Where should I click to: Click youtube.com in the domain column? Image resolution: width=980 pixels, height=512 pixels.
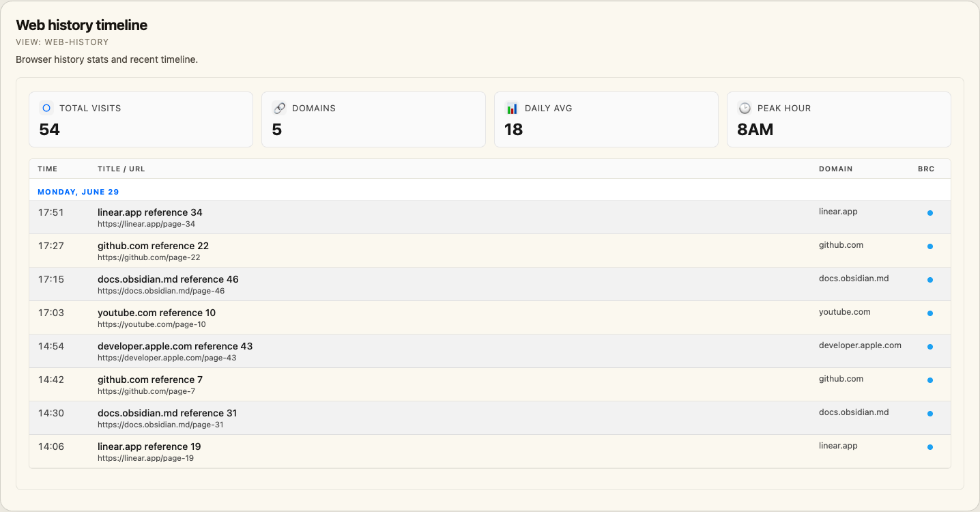[845, 312]
